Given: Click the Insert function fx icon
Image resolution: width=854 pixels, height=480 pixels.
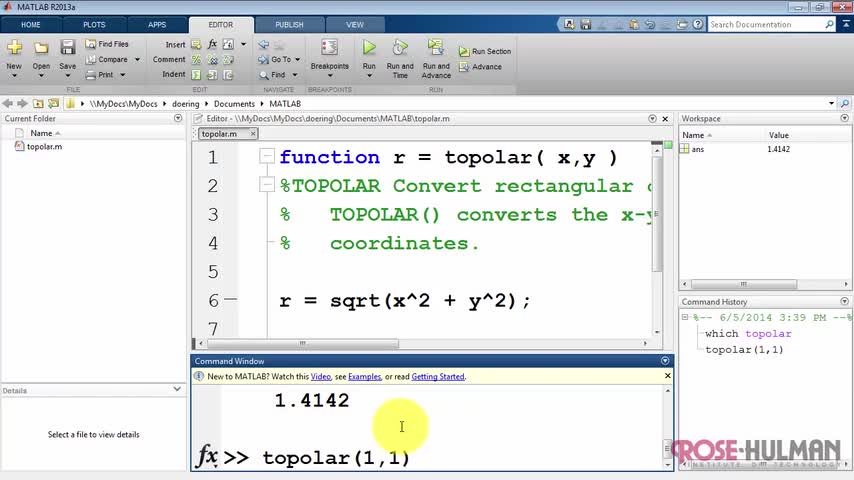Looking at the screenshot, I should click(212, 44).
